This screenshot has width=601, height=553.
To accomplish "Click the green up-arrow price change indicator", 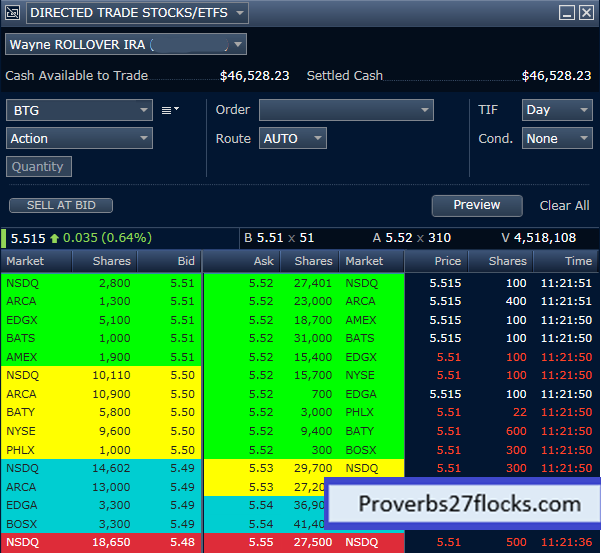I will click(56, 238).
